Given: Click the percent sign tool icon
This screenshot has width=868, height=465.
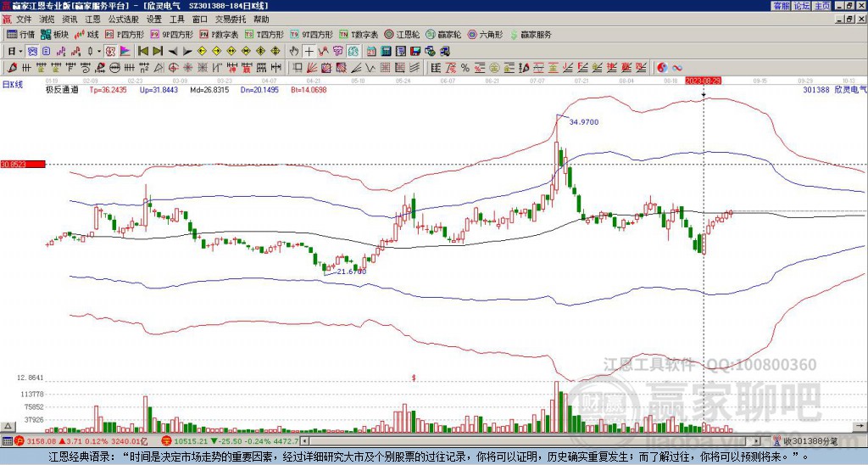Looking at the screenshot, I should (x=465, y=68).
